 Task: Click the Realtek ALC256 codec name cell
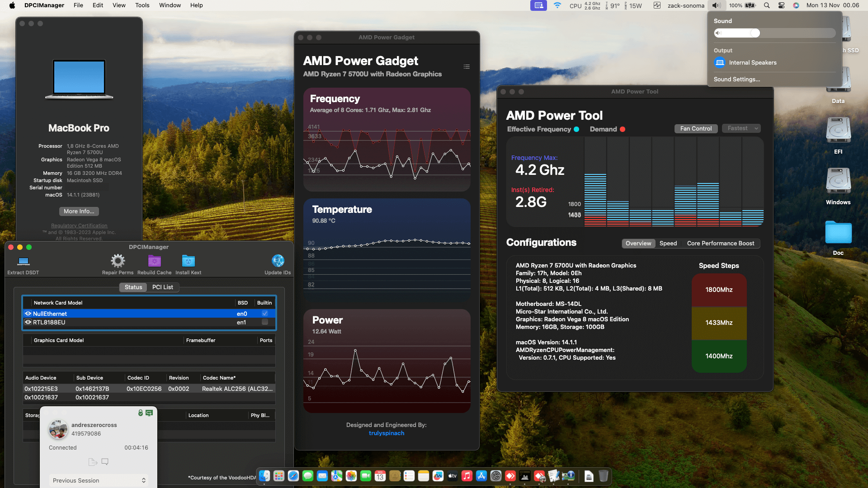coord(237,389)
